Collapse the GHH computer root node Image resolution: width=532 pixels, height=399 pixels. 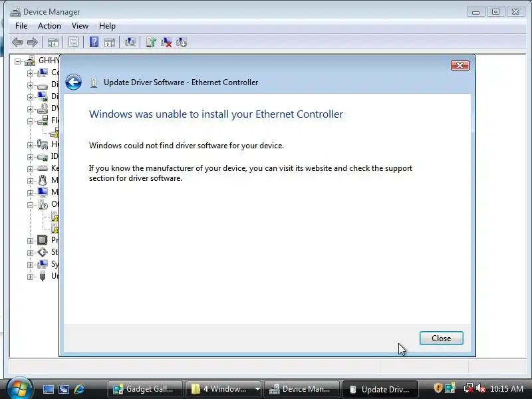(x=18, y=61)
